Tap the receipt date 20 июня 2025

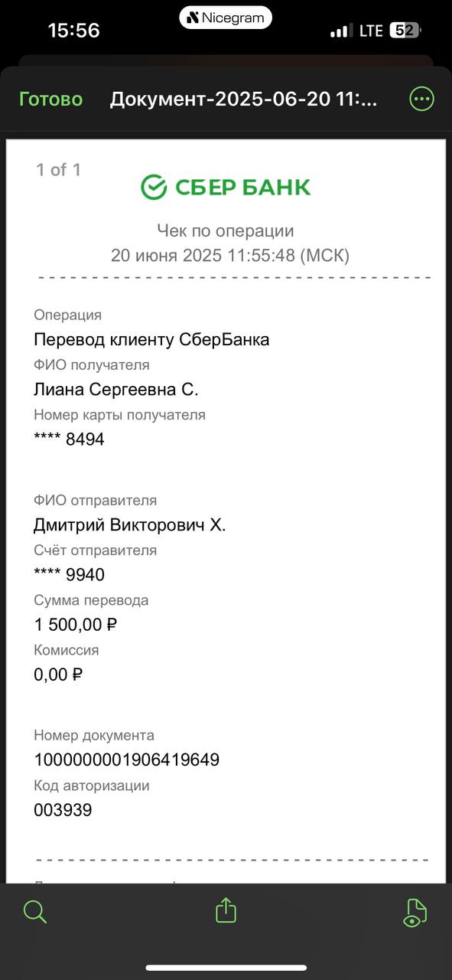tap(166, 256)
